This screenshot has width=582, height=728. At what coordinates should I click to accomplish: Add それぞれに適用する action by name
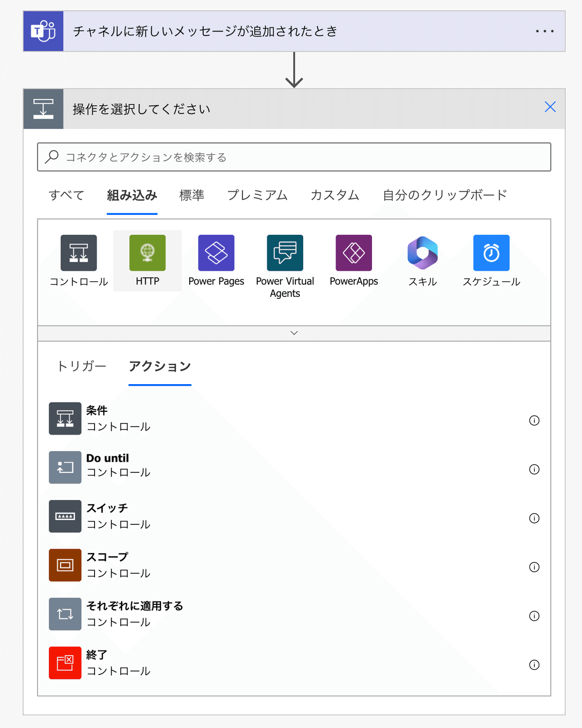point(135,606)
